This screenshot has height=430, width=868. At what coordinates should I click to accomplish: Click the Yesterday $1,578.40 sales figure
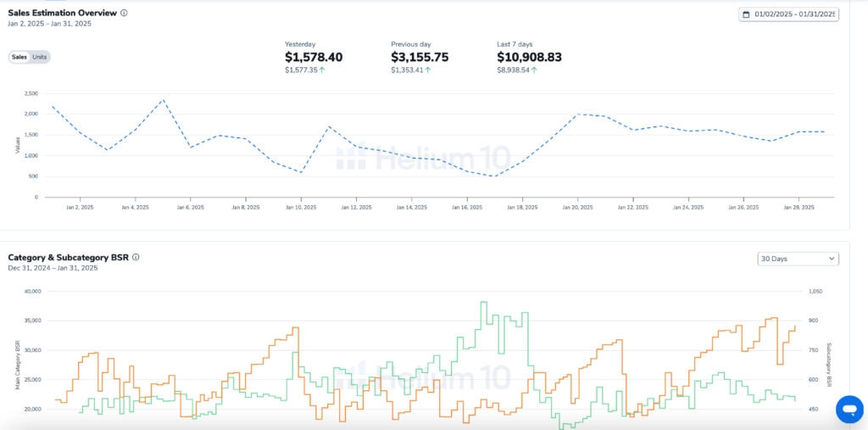tap(314, 57)
